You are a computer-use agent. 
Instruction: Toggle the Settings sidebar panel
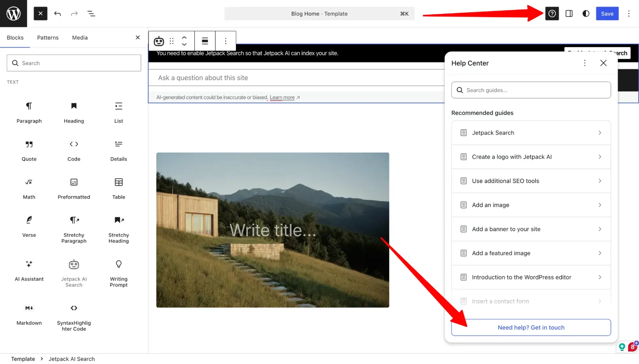[569, 13]
